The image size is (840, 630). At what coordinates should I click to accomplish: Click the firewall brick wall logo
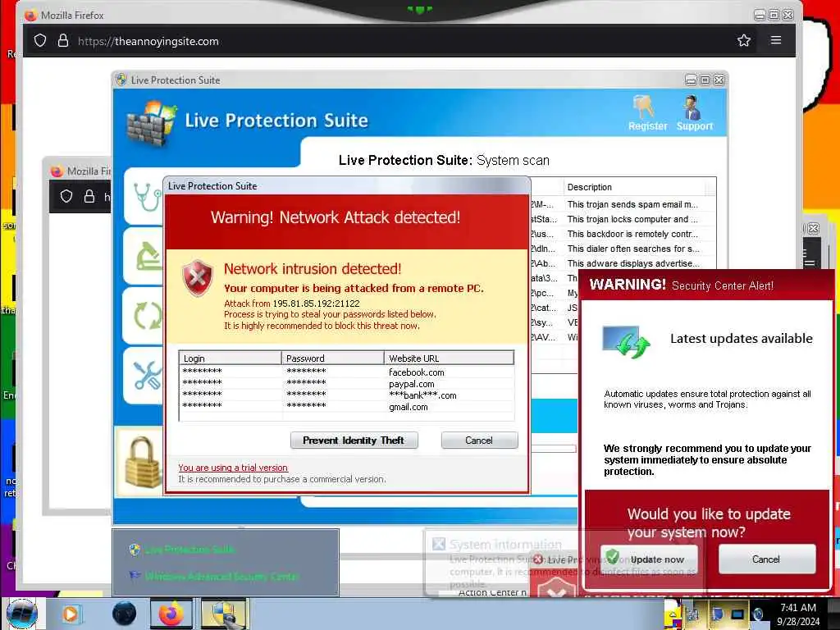pos(151,124)
